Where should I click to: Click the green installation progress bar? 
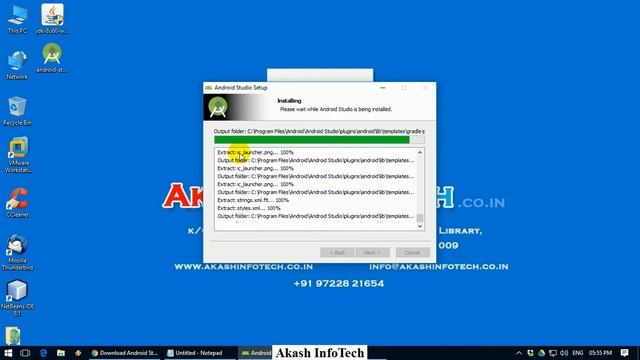[x=319, y=140]
